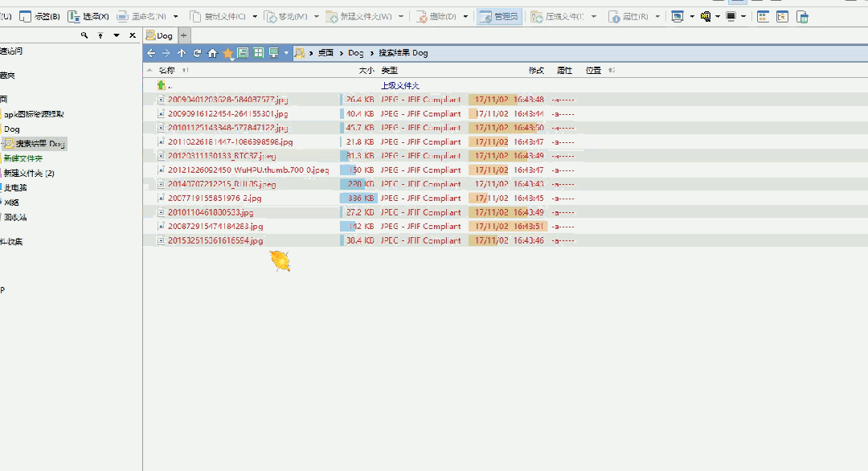This screenshot has height=471, width=868.
Task: Go back with the left arrow
Action: tap(151, 53)
